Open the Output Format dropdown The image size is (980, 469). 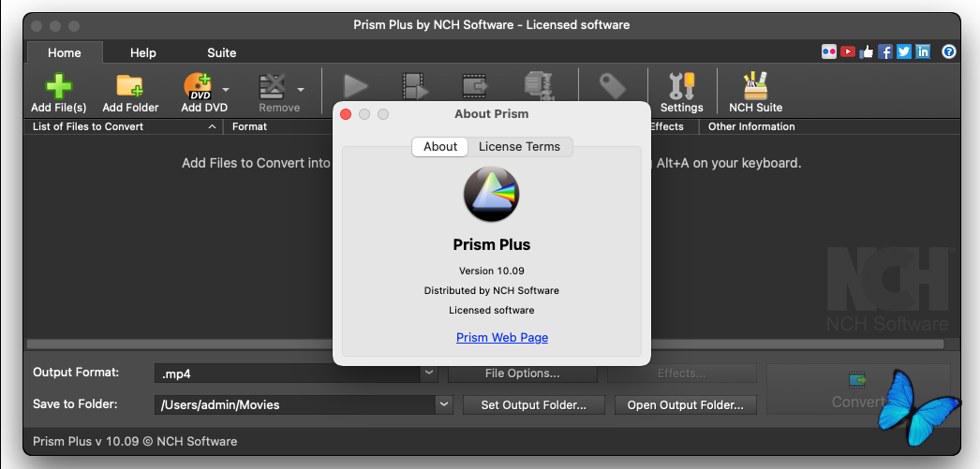429,373
